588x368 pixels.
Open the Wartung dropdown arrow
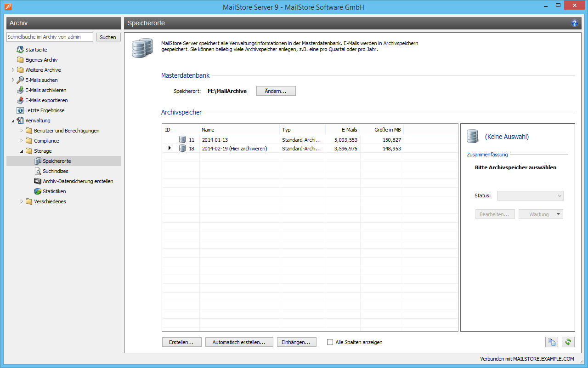558,214
